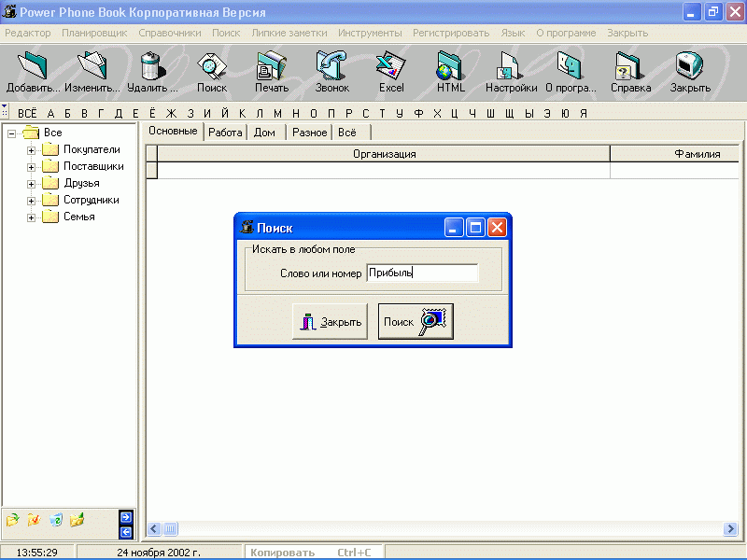
Task: Open the Регистрировать menu
Action: [x=451, y=33]
